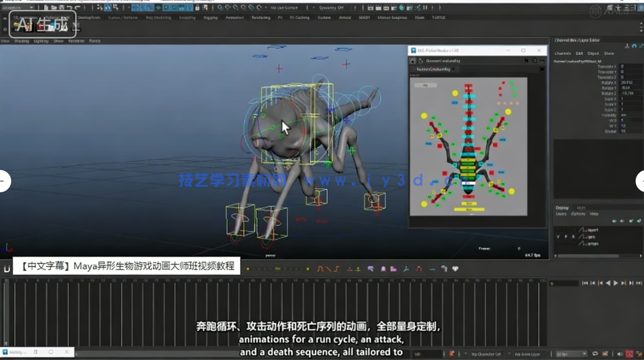Open the Shading menu in the viewport panel
The width and height of the screenshot is (644, 360).
pos(21,40)
